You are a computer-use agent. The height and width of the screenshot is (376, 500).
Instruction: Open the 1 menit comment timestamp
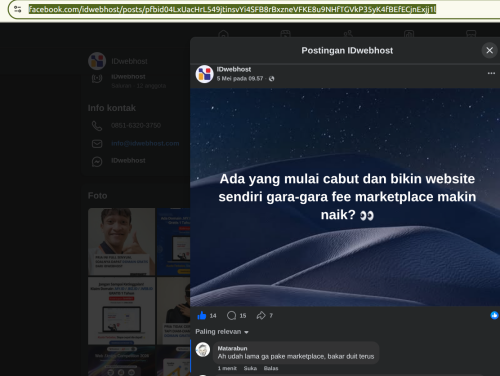coord(227,368)
